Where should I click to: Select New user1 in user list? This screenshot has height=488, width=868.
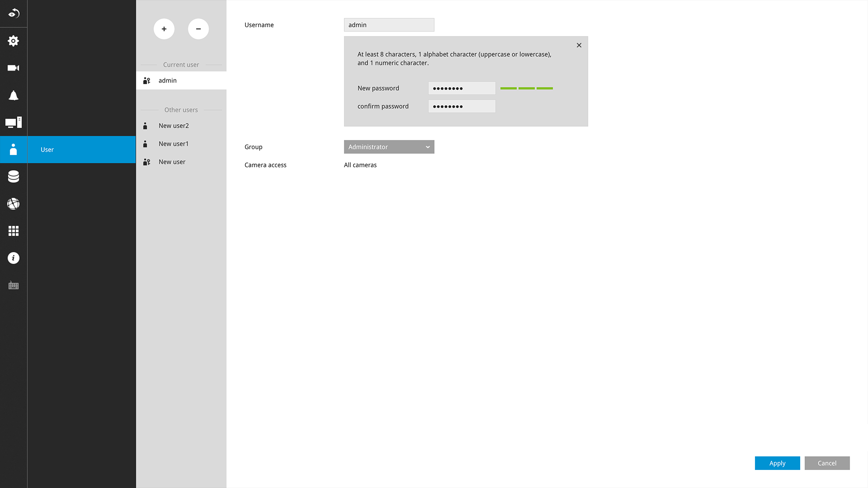pos(174,144)
